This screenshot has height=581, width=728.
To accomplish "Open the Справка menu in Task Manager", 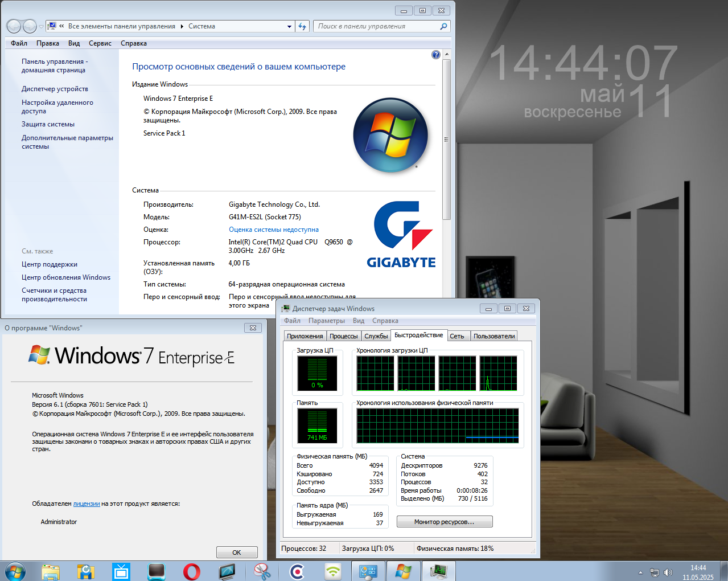I will [385, 321].
